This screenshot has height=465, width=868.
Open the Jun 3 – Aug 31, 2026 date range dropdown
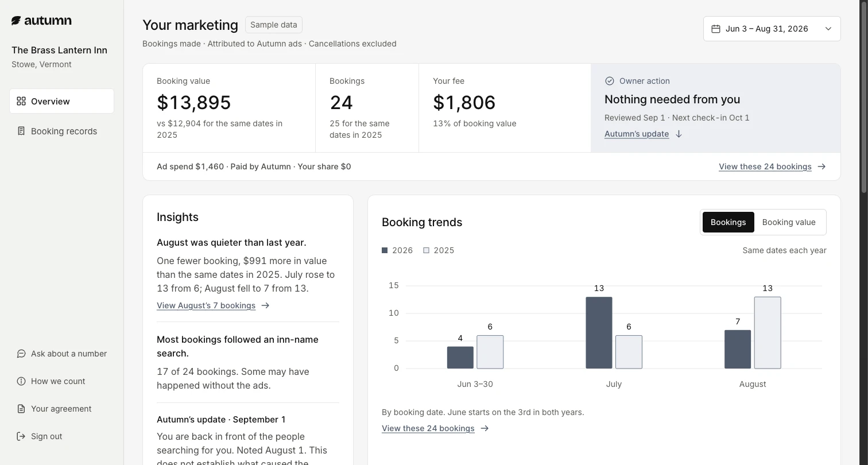tap(772, 29)
